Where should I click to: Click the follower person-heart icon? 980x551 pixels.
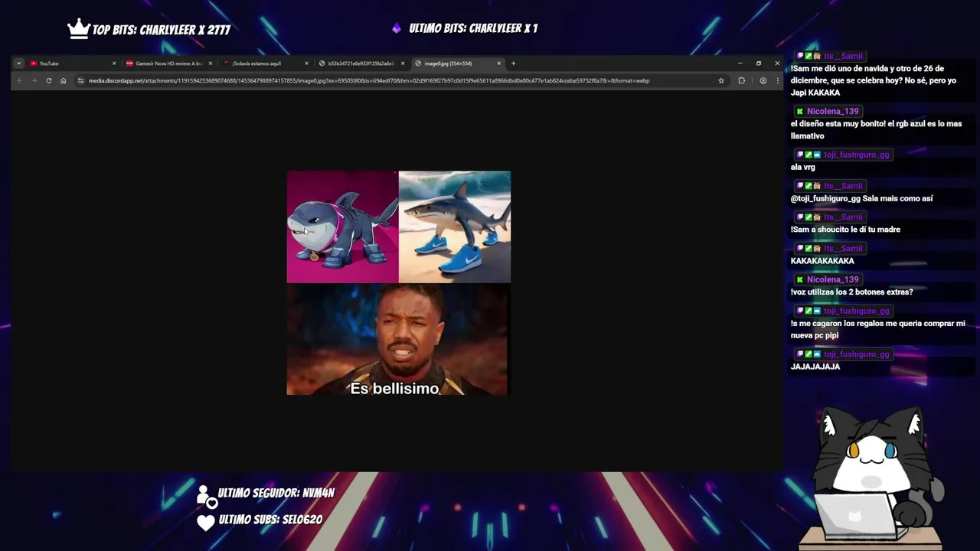click(207, 496)
